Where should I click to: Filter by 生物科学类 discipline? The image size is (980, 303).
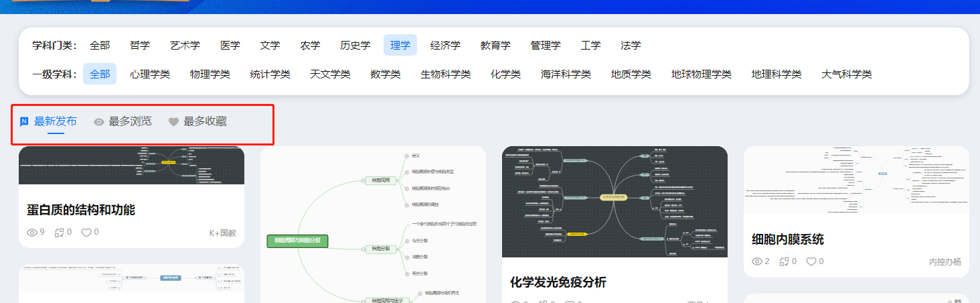pos(445,74)
